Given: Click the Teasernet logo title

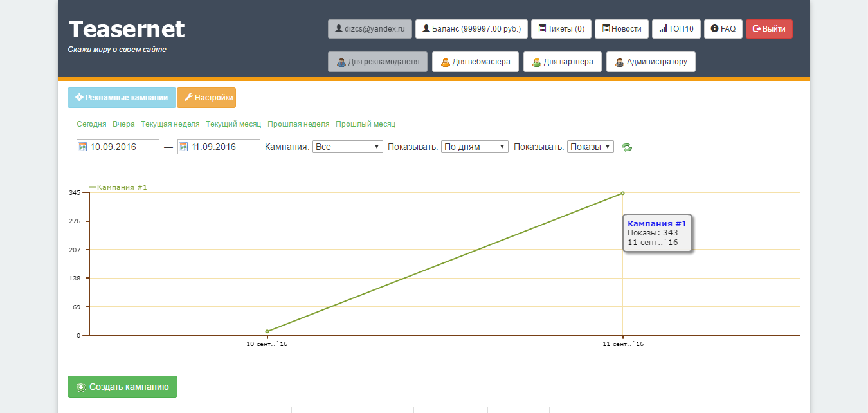Looking at the screenshot, I should [127, 29].
